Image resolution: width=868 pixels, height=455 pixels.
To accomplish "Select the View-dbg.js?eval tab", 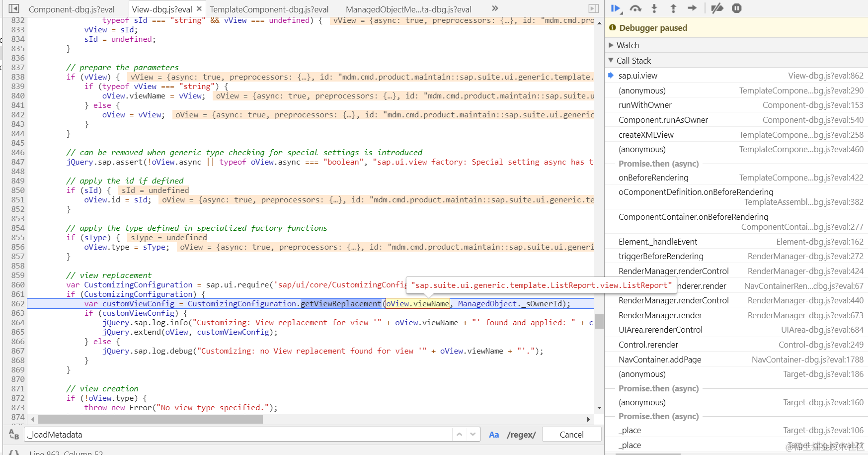I will [162, 9].
